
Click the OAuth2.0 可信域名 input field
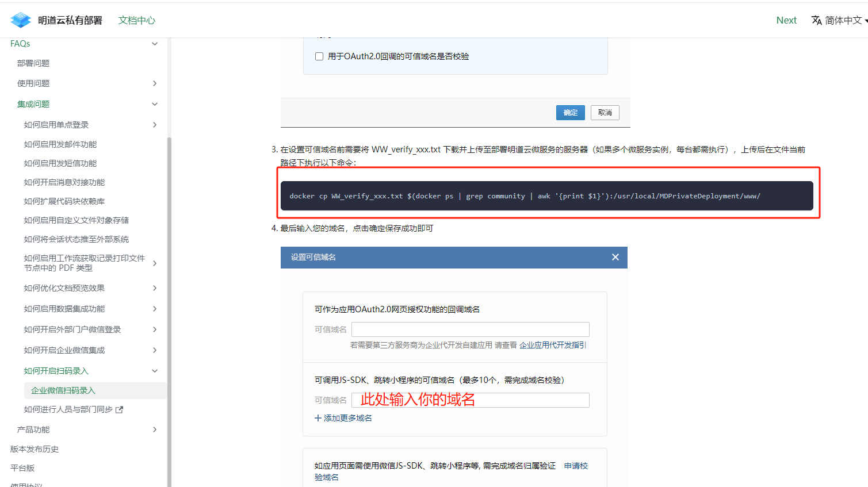[470, 329]
